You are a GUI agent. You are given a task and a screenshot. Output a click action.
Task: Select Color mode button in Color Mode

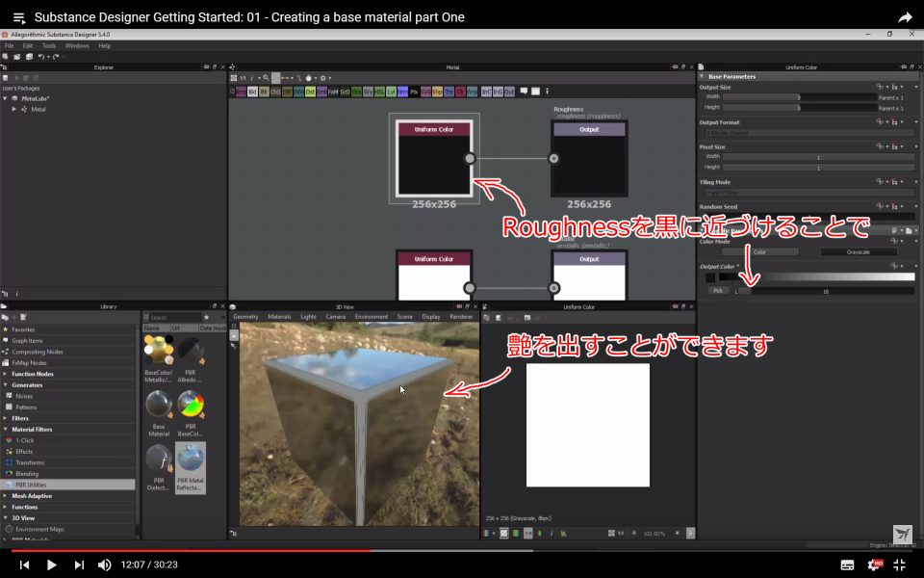760,251
